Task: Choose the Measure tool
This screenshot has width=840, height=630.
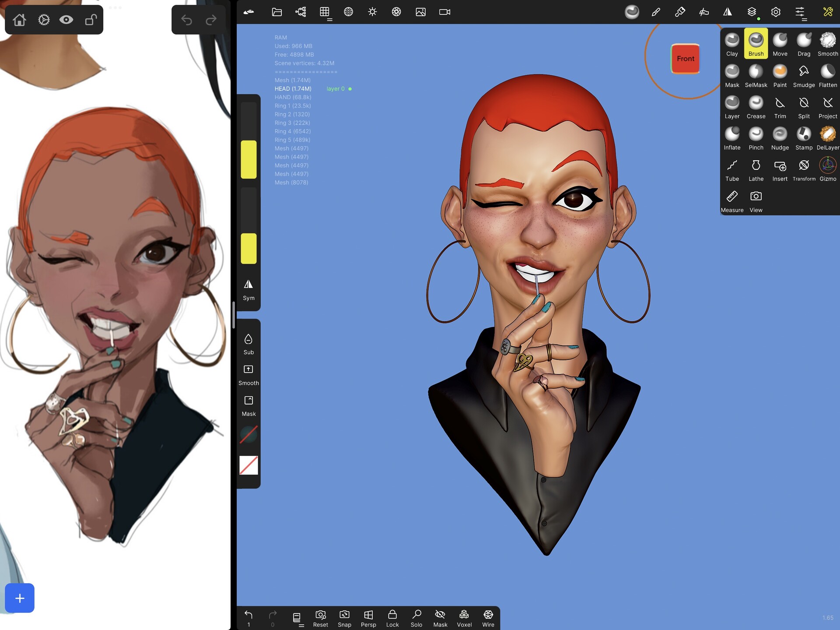Action: click(x=732, y=198)
